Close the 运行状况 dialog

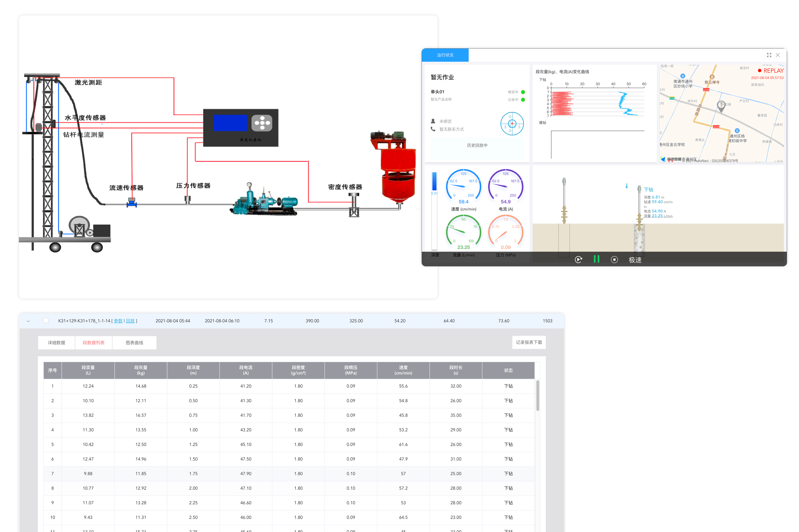(778, 55)
